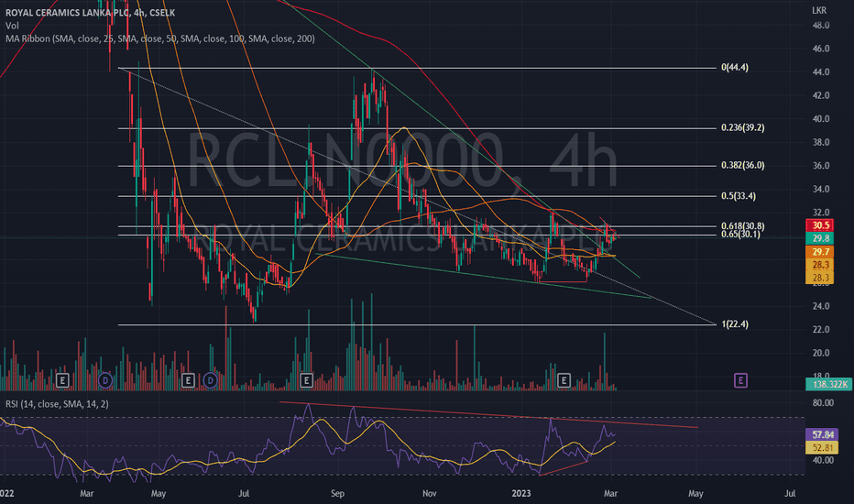The height and width of the screenshot is (504, 854).
Task: Click the Nov label on time axis
Action: click(429, 493)
